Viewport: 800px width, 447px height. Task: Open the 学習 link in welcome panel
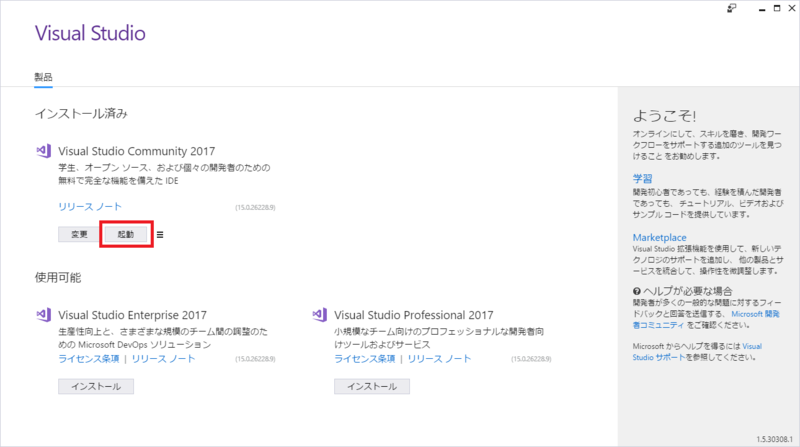[642, 179]
